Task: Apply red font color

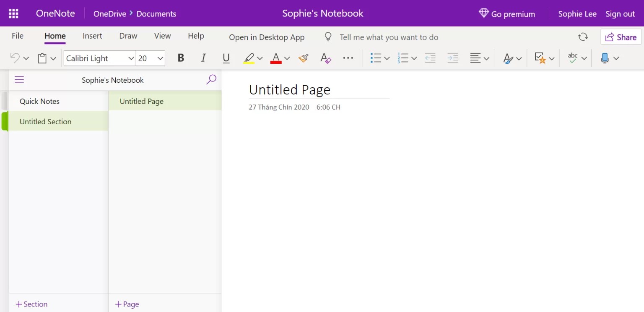Action: 276,58
